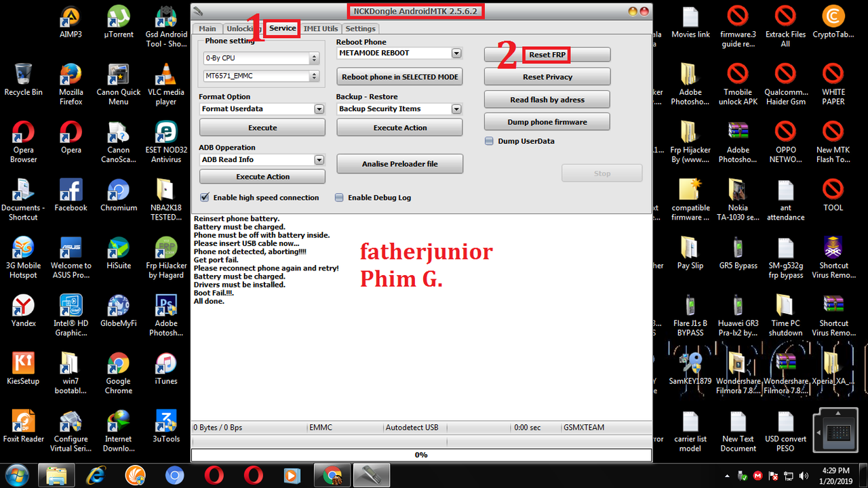Screen dimensions: 868x488
Task: Step the 0-By CPU selector
Action: coord(313,58)
